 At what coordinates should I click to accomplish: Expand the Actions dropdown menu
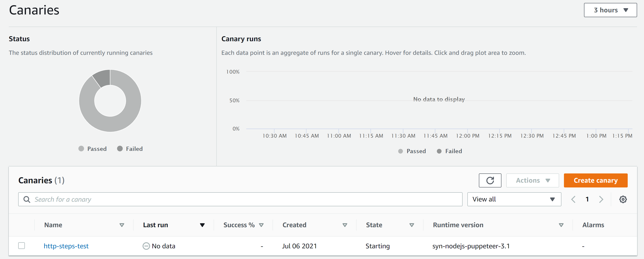[x=532, y=180]
